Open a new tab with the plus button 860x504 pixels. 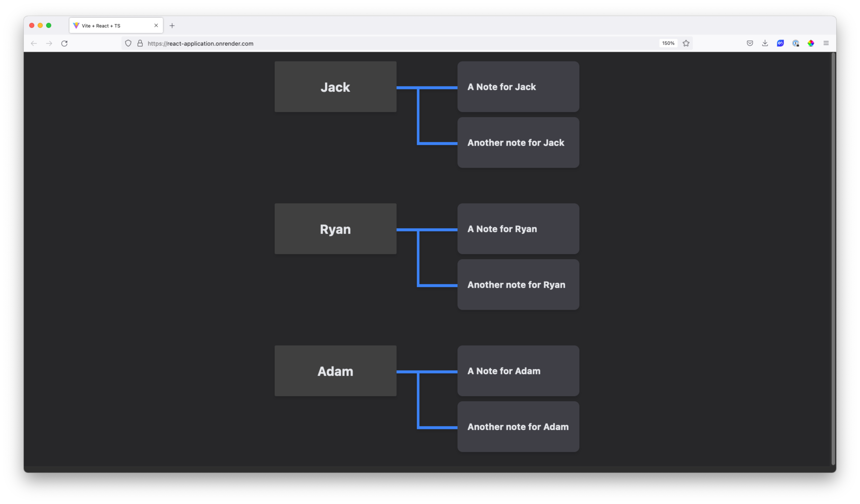click(172, 26)
